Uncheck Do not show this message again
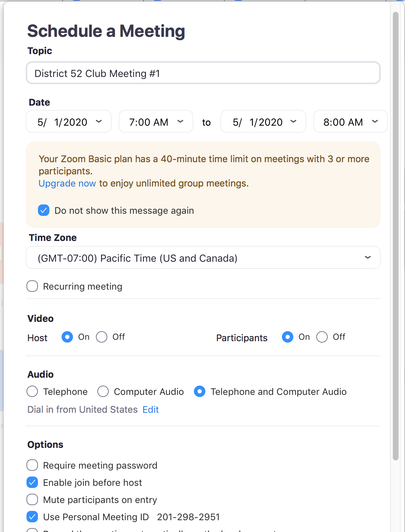The image size is (405, 532). [44, 211]
